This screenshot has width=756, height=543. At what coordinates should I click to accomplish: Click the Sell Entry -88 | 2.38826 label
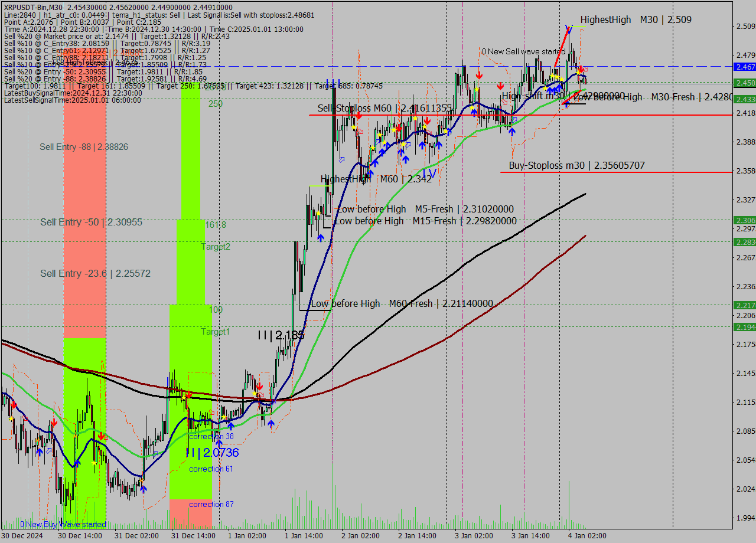coord(84,146)
